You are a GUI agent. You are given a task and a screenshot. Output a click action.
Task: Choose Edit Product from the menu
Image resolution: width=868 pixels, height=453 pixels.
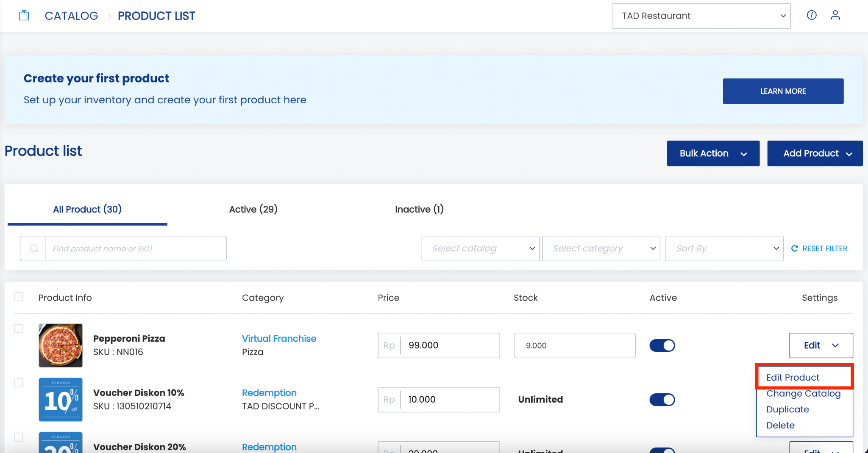[x=793, y=377]
